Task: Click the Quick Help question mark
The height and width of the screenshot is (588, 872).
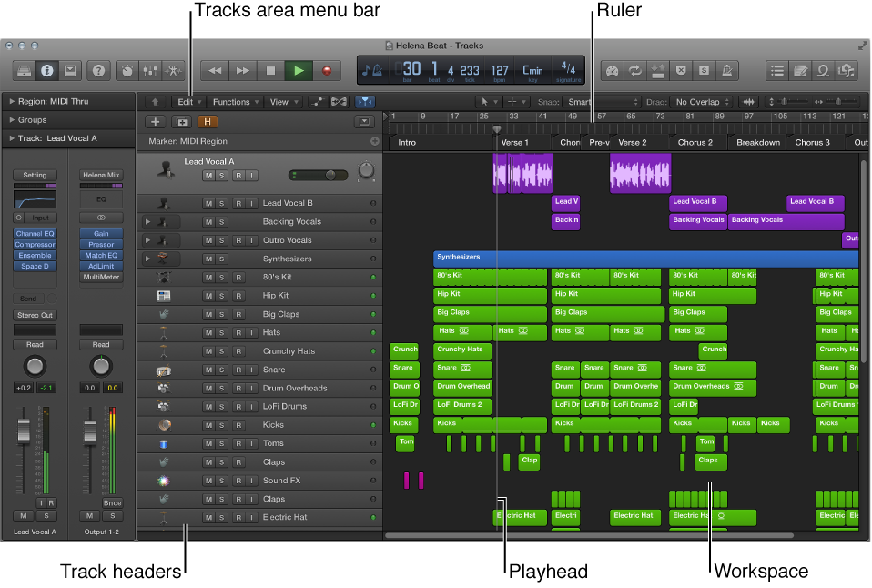Action: (99, 70)
